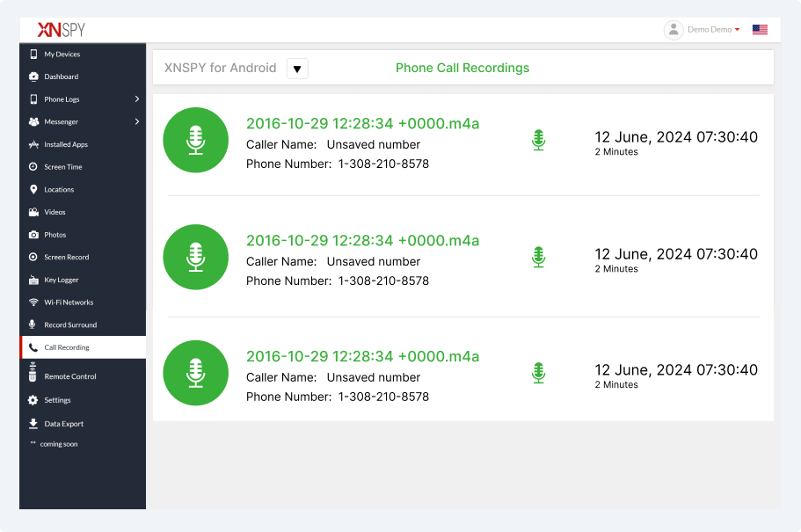
Task: Expand the Phone Logs submenu
Action: pos(137,99)
